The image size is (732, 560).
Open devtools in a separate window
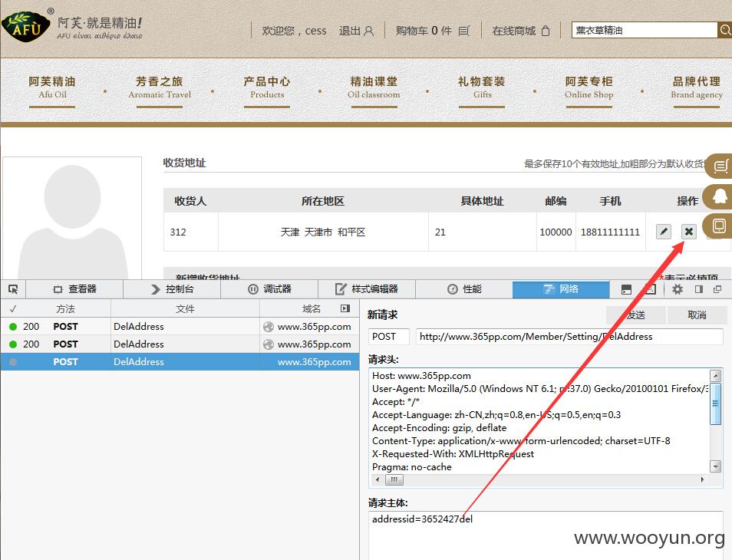(x=717, y=289)
